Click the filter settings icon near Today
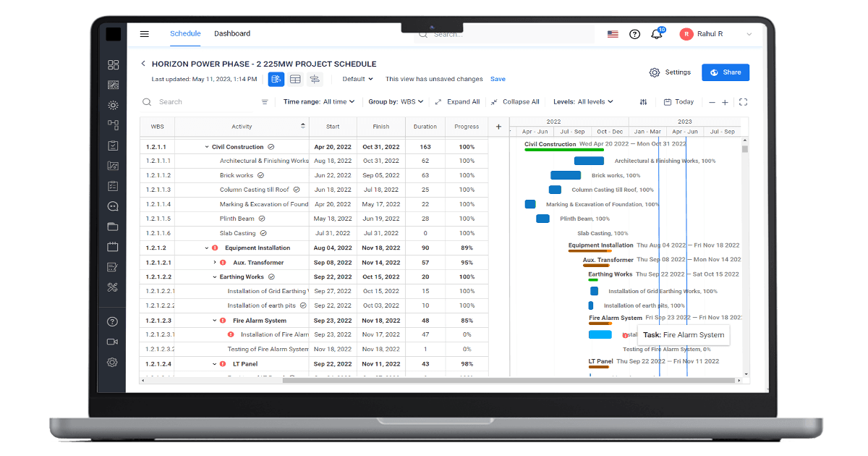The height and width of the screenshot is (456, 868). (x=643, y=102)
